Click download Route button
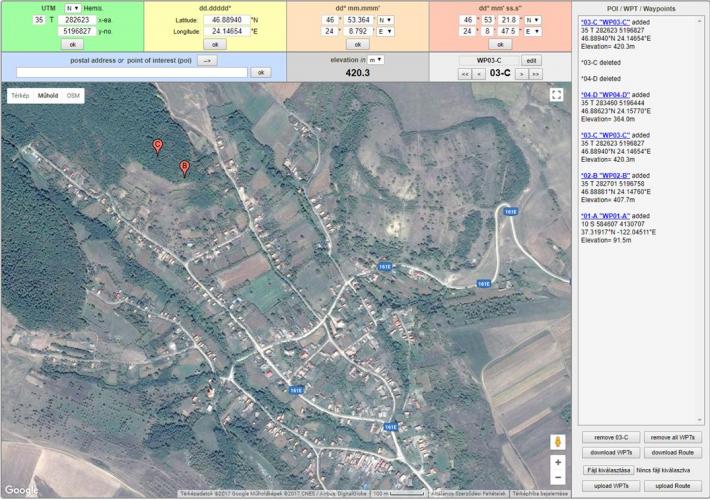 click(x=673, y=453)
